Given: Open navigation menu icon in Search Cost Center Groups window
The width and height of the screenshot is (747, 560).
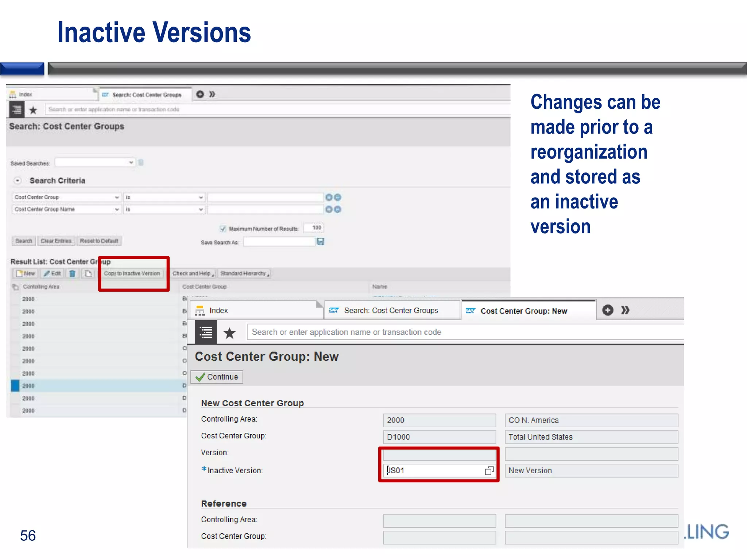Looking at the screenshot, I should point(17,109).
